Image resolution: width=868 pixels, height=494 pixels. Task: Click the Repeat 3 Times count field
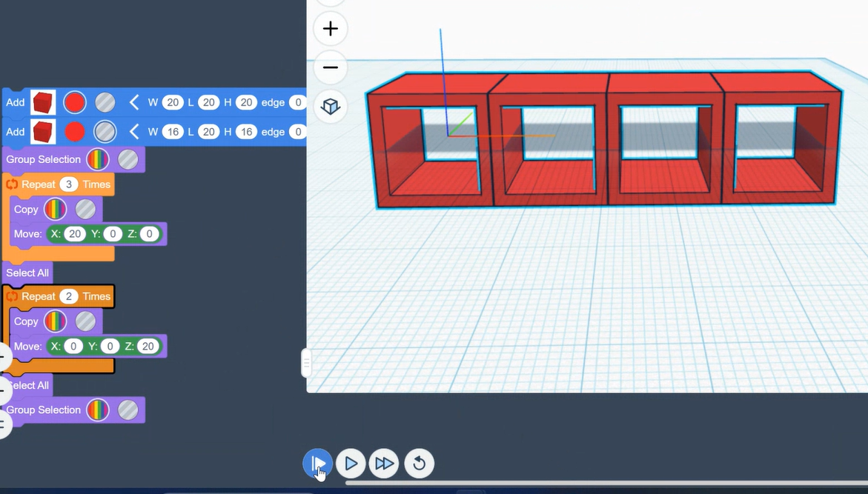tap(69, 184)
